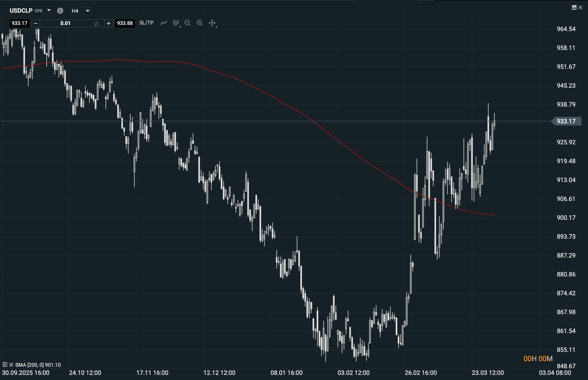588x380 pixels.
Task: Select the crosshair move tool
Action: 212,23
